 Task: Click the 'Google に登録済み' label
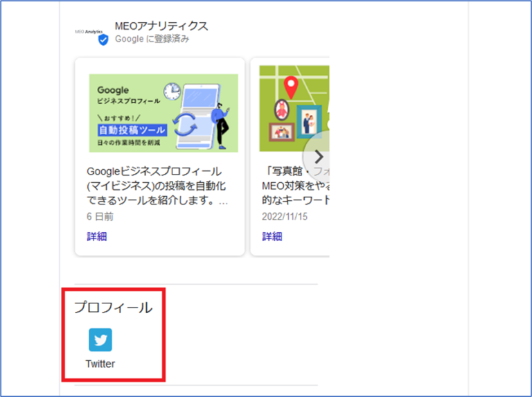coord(152,39)
